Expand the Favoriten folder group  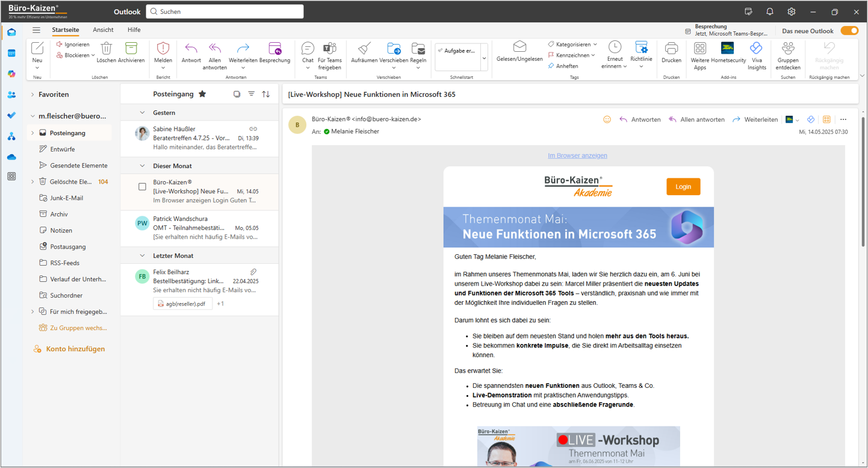pyautogui.click(x=33, y=95)
